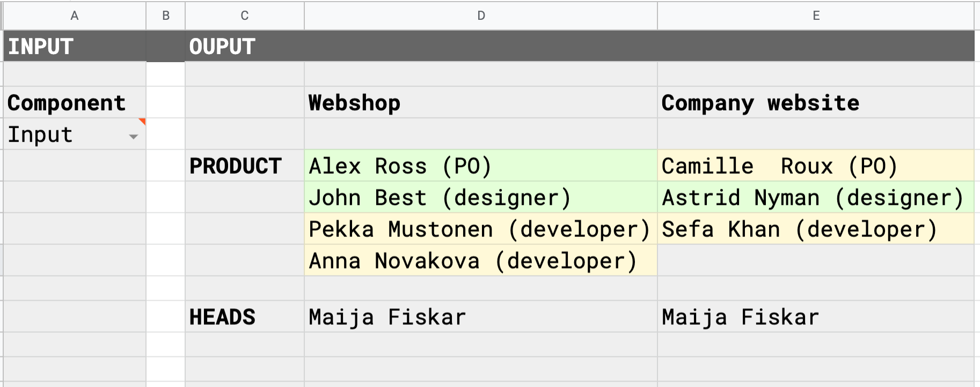Select column D header
Screen dimensions: 980x387
click(481, 16)
